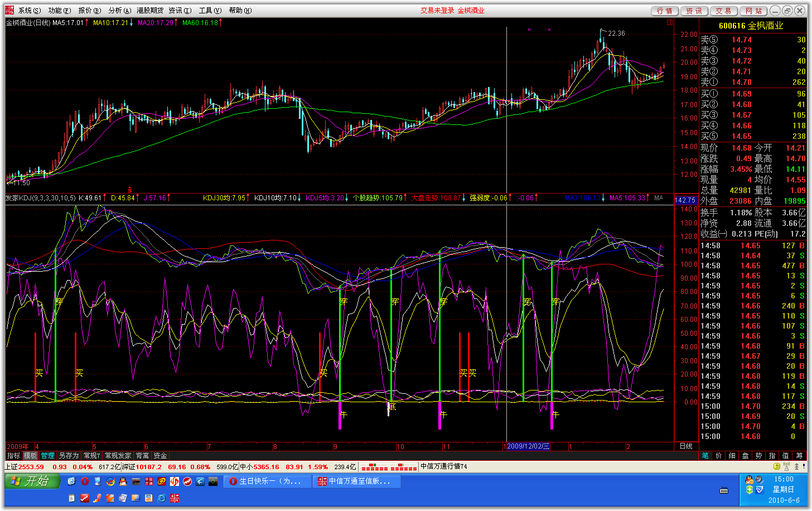Open the Opera browser quick launch icon
The image size is (812, 511).
[x=85, y=481]
